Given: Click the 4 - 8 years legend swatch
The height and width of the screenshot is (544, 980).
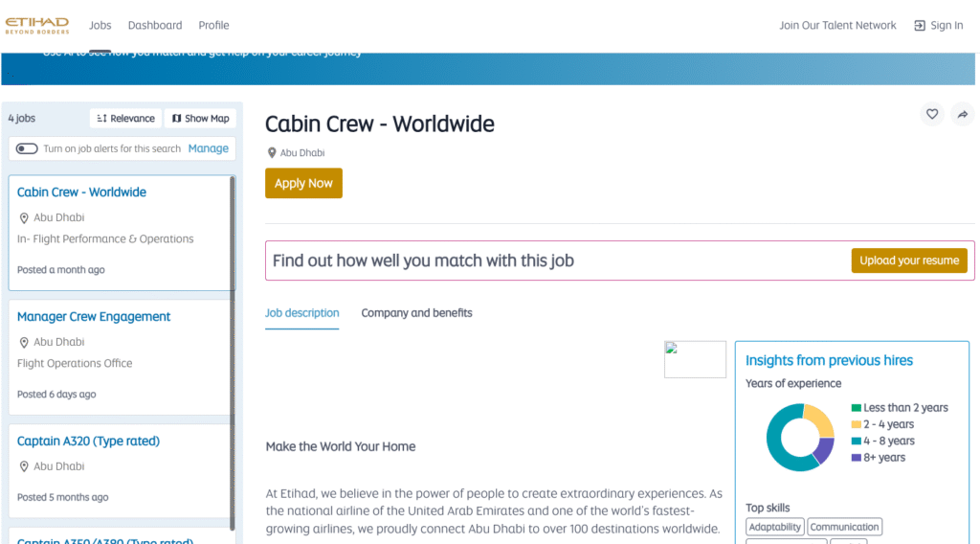Looking at the screenshot, I should coord(857,441).
